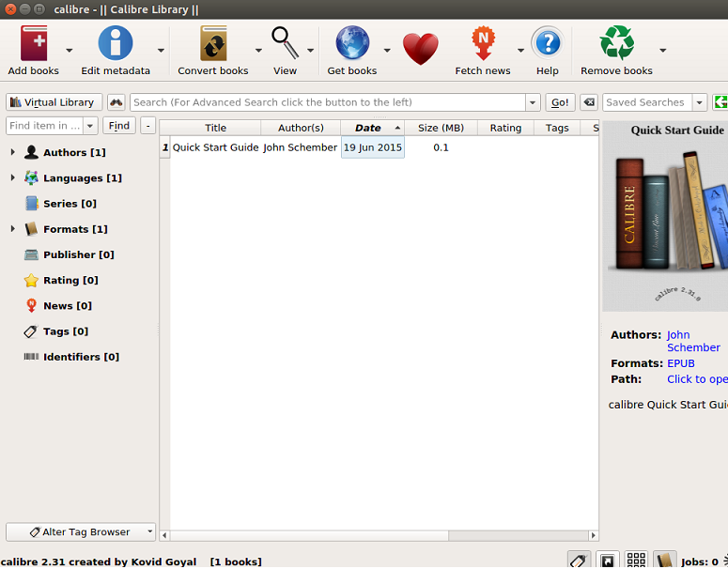Click the Jobs: 0 status indicator
728x569 pixels.
(x=699, y=561)
